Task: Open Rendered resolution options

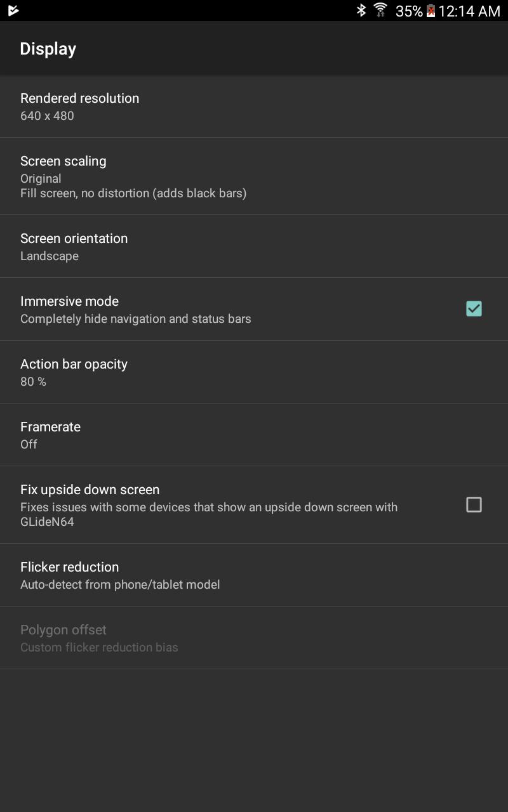Action: pos(254,106)
